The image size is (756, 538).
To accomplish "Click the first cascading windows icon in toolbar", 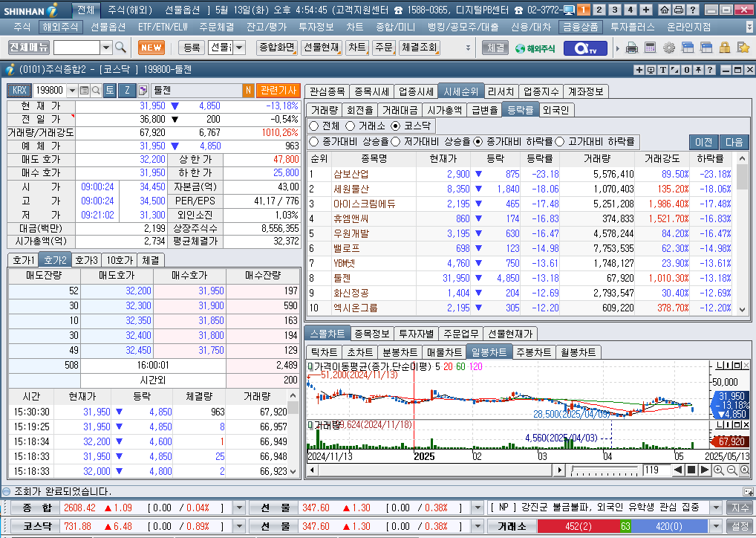I will click(688, 48).
